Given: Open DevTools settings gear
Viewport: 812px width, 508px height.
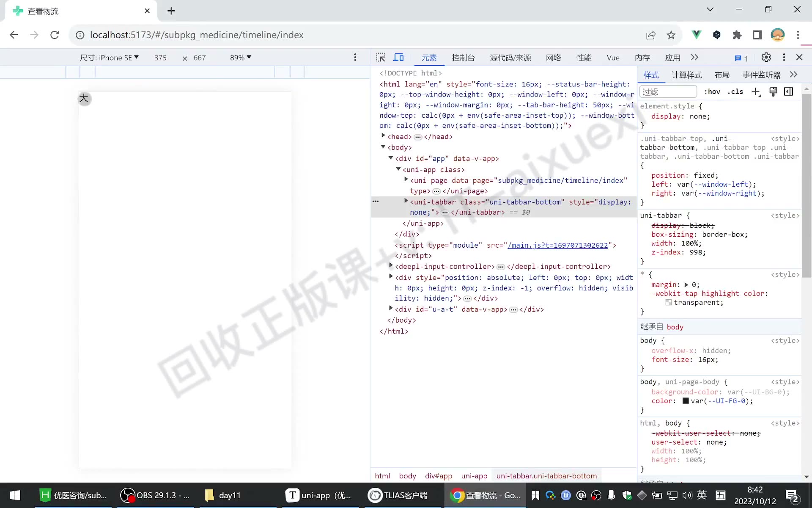Looking at the screenshot, I should [766, 58].
